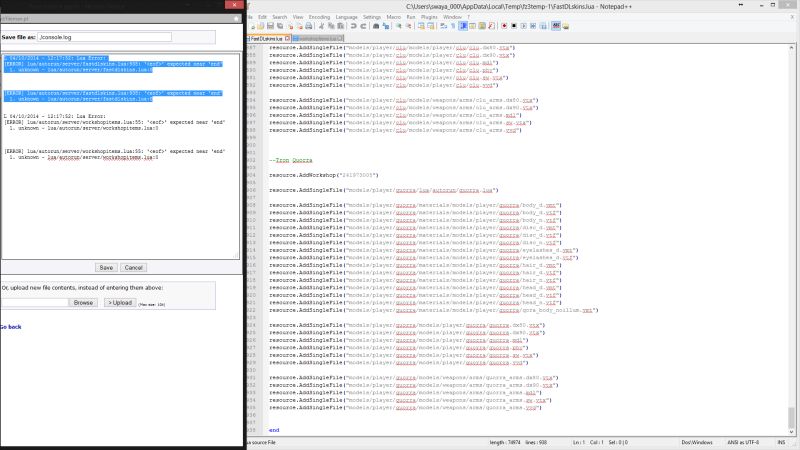The height and width of the screenshot is (450, 800).
Task: Click the Browse button for file upload
Action: (83, 303)
